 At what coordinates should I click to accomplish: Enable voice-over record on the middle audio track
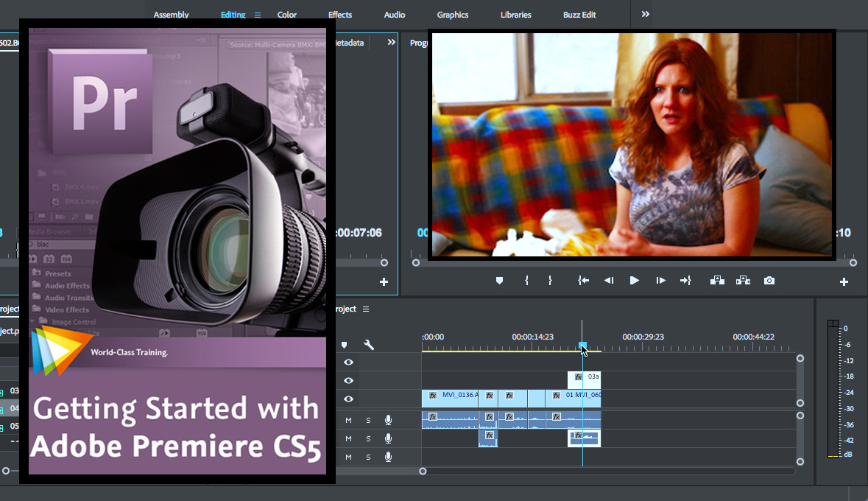pyautogui.click(x=389, y=438)
